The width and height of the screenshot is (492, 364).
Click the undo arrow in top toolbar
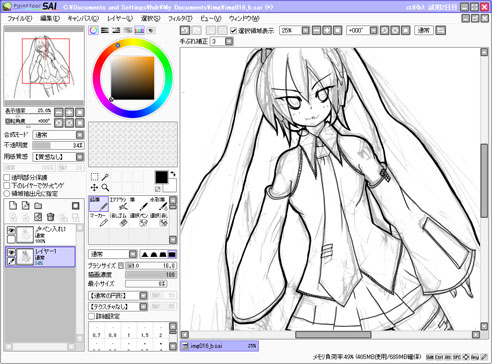[x=185, y=31]
